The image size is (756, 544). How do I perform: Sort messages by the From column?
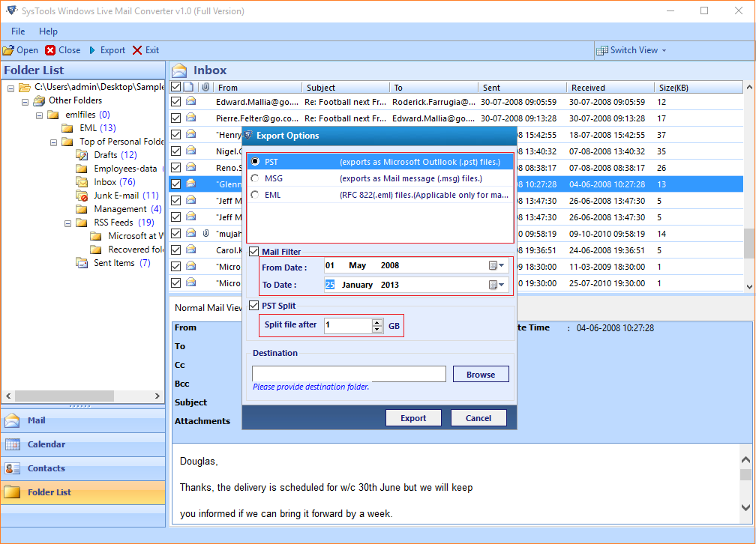tap(259, 87)
